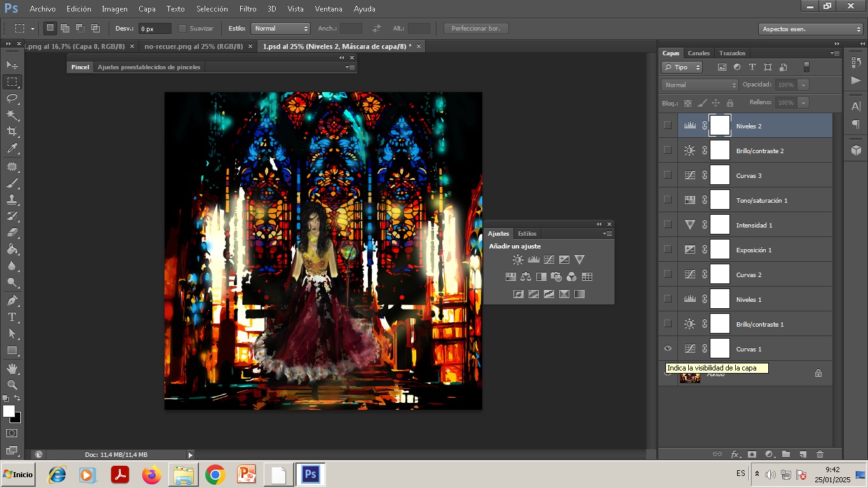Viewport: 868px width, 488px height.
Task: Select the Niveles 1 layer mask thumbnail
Action: click(x=720, y=299)
